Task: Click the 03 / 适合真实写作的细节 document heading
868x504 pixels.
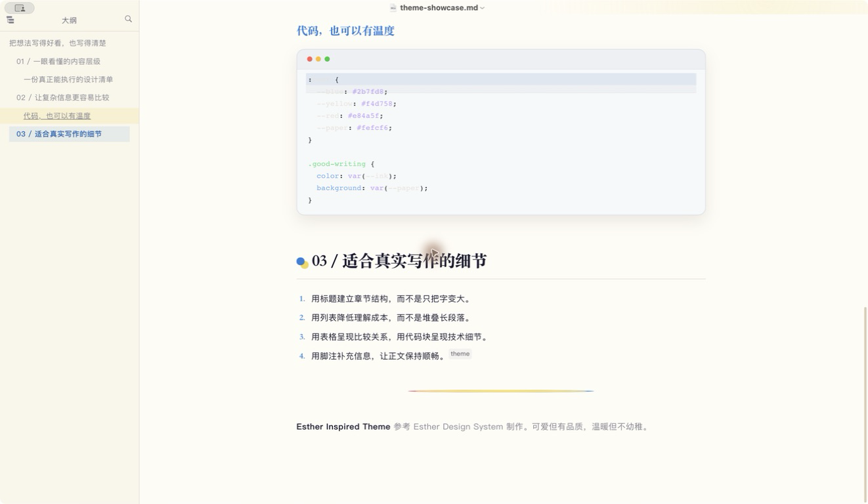Action: point(399,261)
